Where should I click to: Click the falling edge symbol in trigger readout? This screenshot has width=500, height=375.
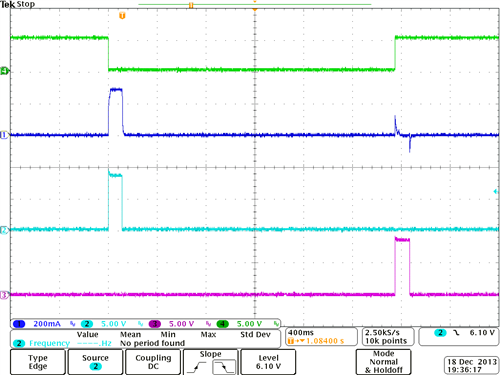click(x=456, y=333)
